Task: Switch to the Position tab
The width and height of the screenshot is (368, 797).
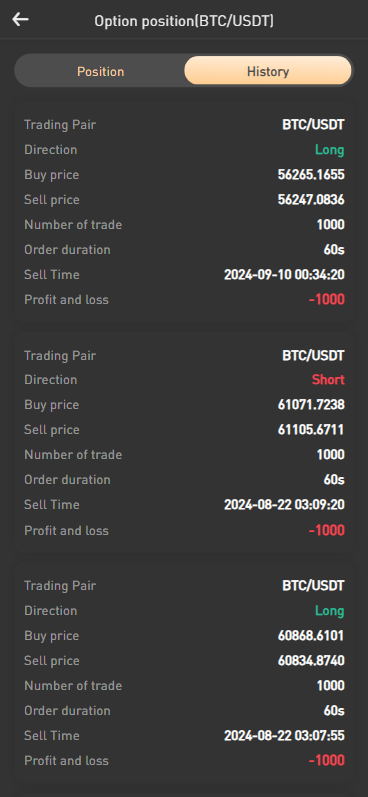Action: click(101, 71)
